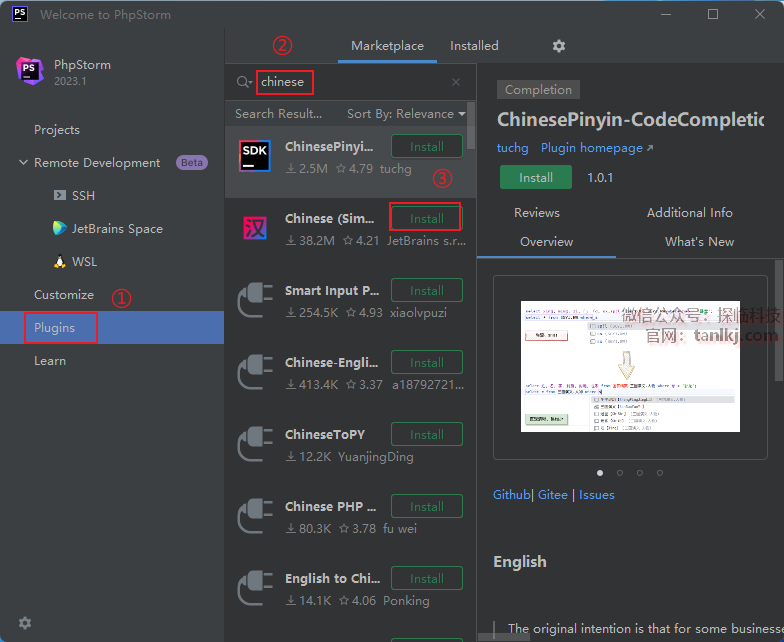Image resolution: width=784 pixels, height=642 pixels.
Task: Open the Github link
Action: (512, 495)
